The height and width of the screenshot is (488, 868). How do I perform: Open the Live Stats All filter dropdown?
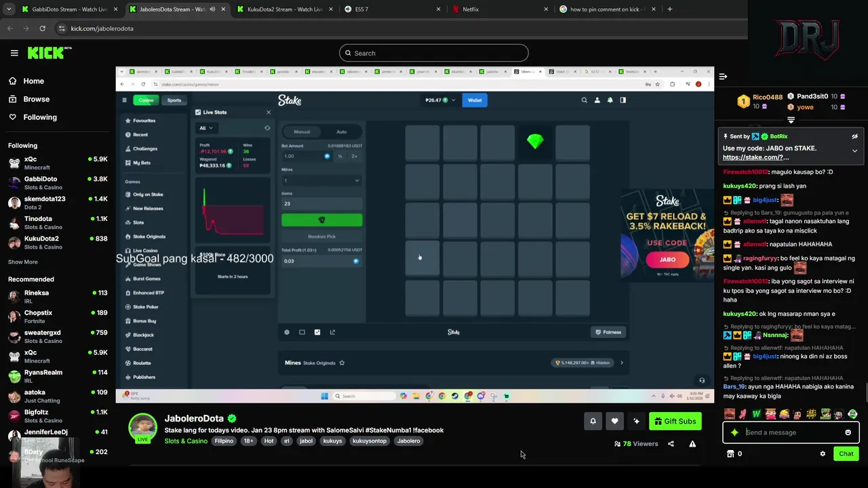pos(206,128)
